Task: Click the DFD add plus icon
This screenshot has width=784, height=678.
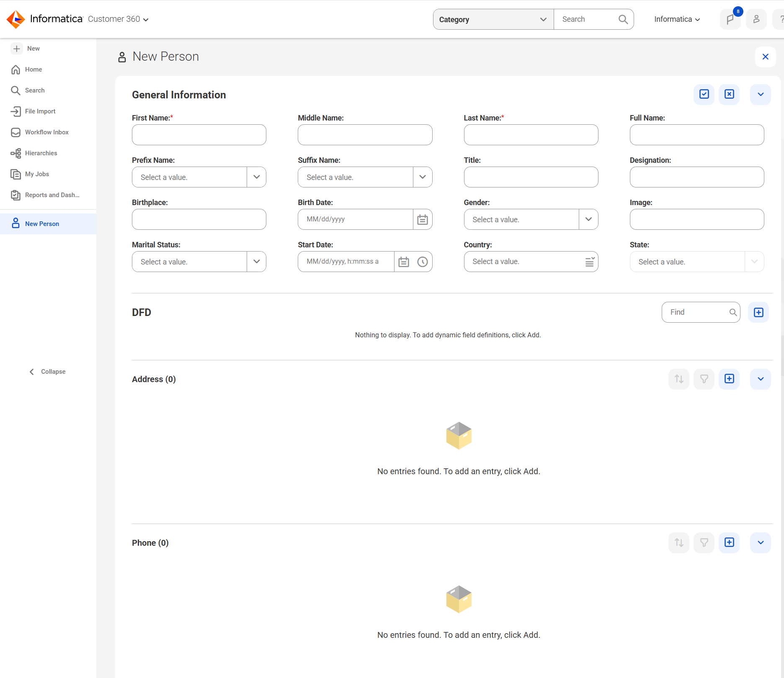Action: pyautogui.click(x=758, y=312)
